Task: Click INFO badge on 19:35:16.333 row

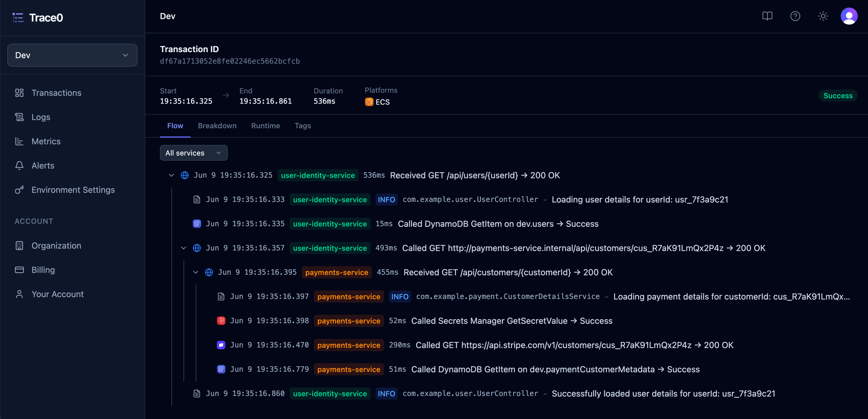Action: coord(386,200)
